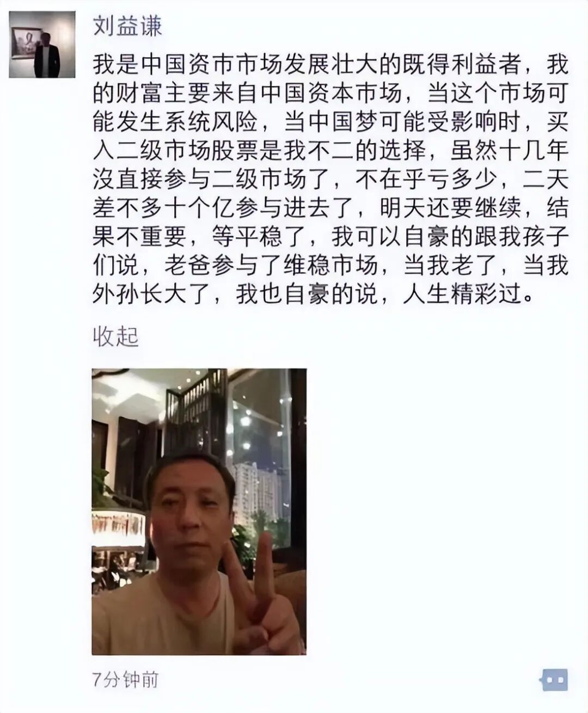Tap the final line ending 人生精彩过
The image size is (588, 713).
313,296
